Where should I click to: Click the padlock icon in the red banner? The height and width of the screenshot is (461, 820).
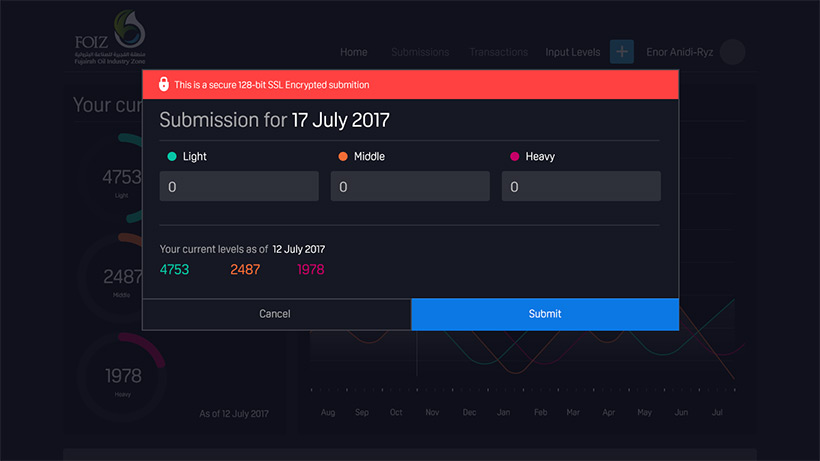point(164,84)
